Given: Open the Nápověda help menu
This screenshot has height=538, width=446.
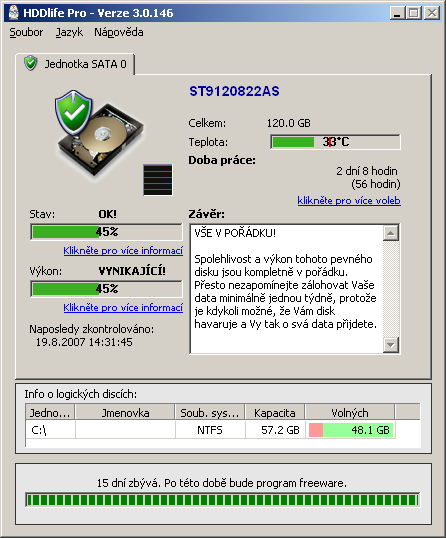Looking at the screenshot, I should (x=119, y=32).
